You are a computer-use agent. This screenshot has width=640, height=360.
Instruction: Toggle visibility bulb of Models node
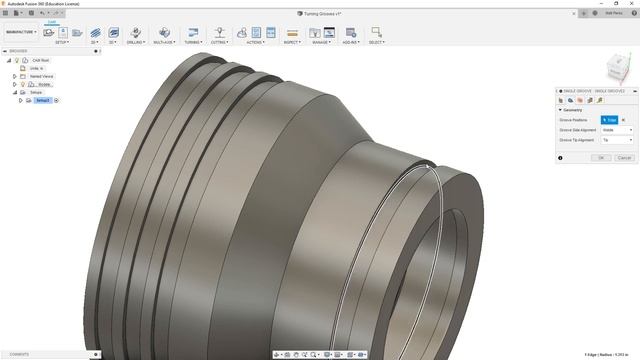(23, 84)
